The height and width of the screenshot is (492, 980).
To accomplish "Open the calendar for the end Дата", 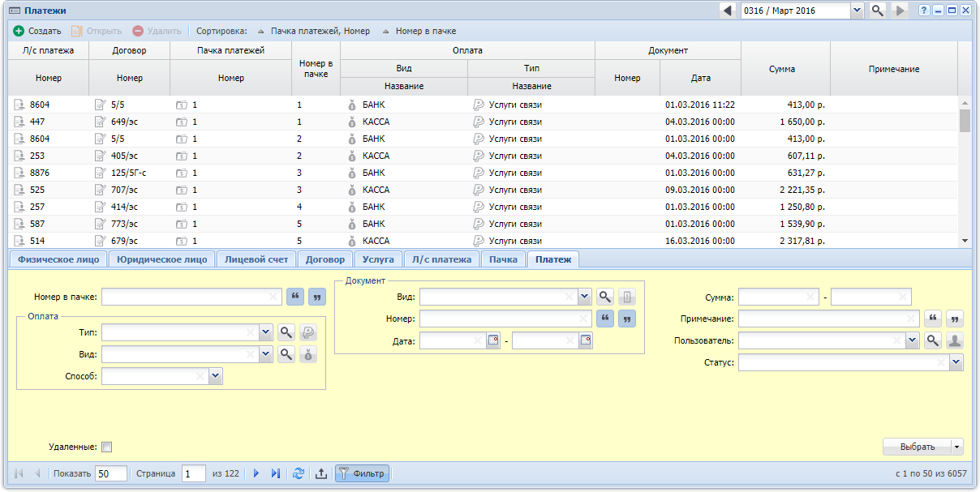I will 586,341.
